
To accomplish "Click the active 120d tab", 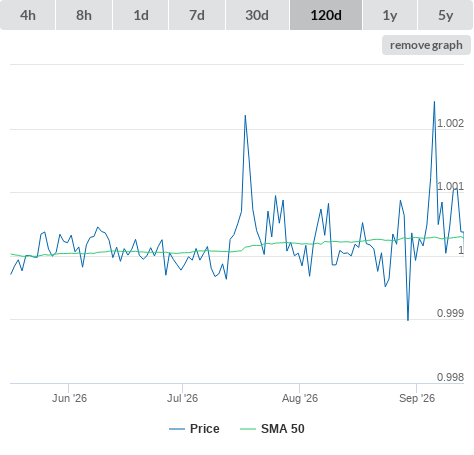I will (x=326, y=15).
